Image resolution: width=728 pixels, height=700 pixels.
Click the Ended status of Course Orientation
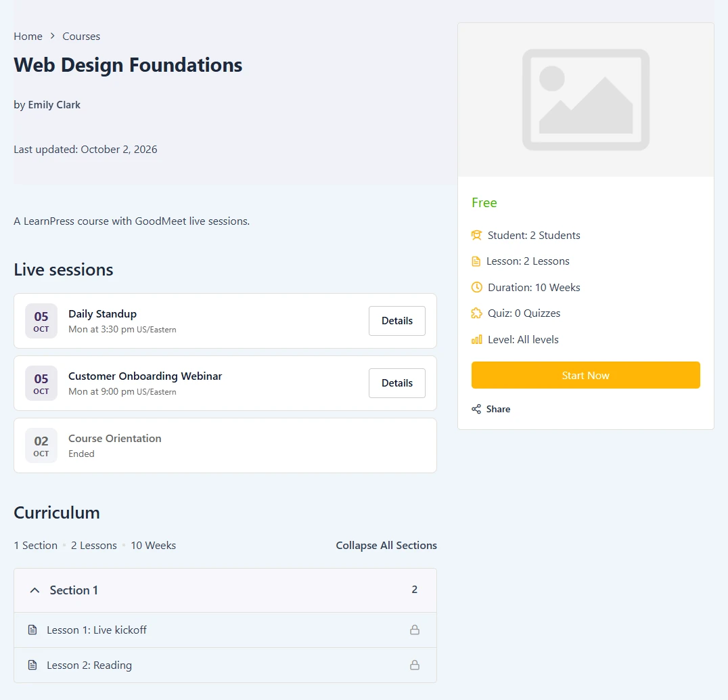click(81, 454)
